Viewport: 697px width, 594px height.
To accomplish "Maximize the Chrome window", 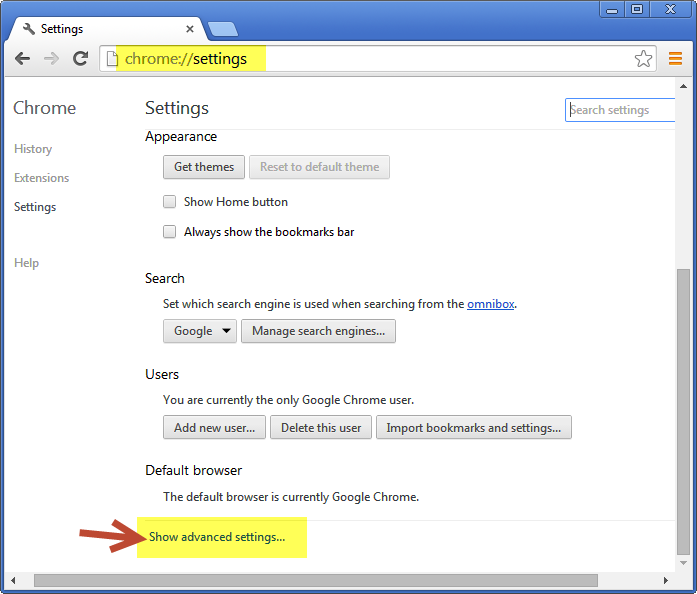I will point(637,9).
